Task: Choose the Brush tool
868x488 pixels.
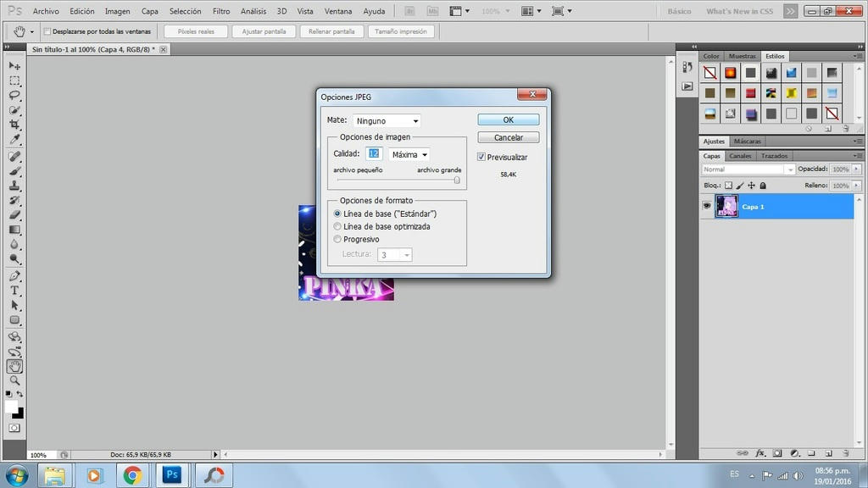Action: pyautogui.click(x=14, y=171)
